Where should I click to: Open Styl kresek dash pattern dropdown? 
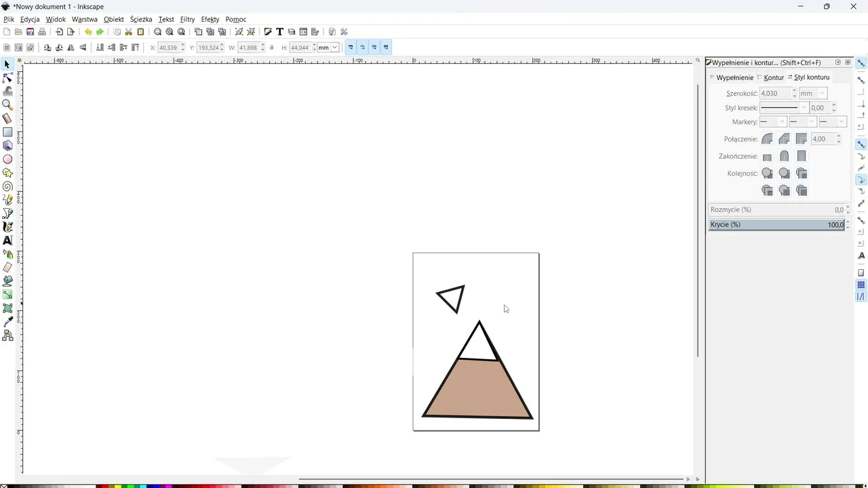point(785,108)
